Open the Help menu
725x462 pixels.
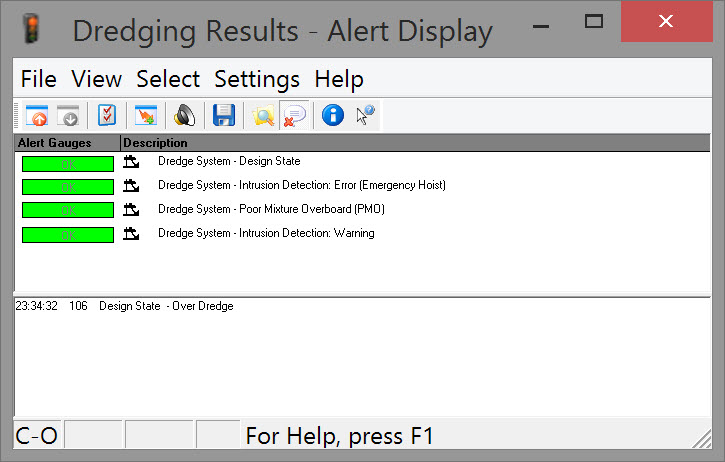point(339,79)
